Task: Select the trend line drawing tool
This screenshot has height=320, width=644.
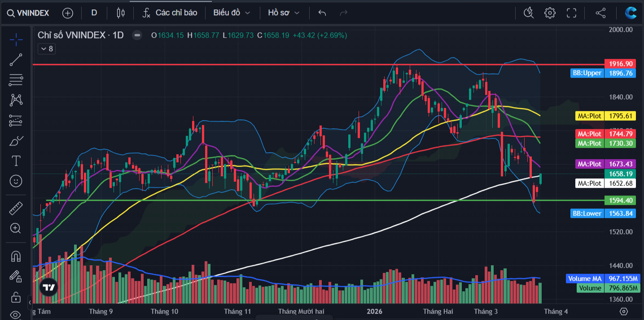Action: 16,59
